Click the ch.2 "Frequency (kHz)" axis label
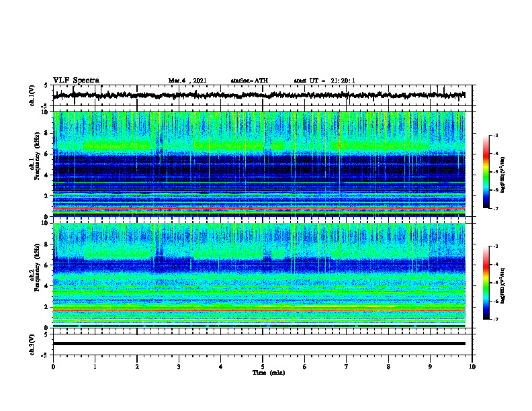The image size is (532, 411). [37, 267]
